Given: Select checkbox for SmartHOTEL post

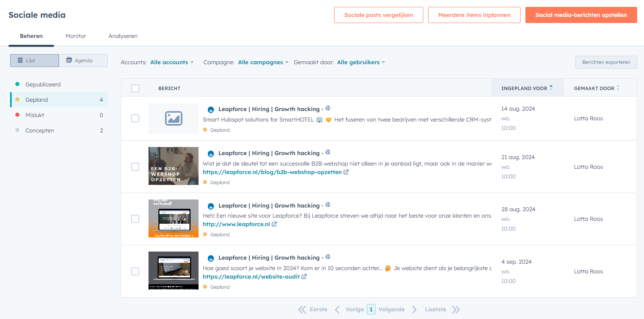Looking at the screenshot, I should 135,118.
